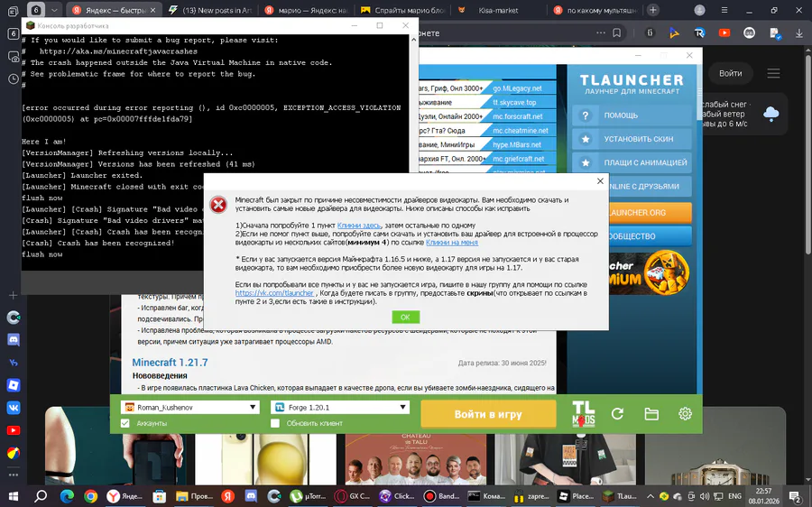Add sidebar item with plus icon
This screenshot has width=812, height=507.
(x=14, y=295)
